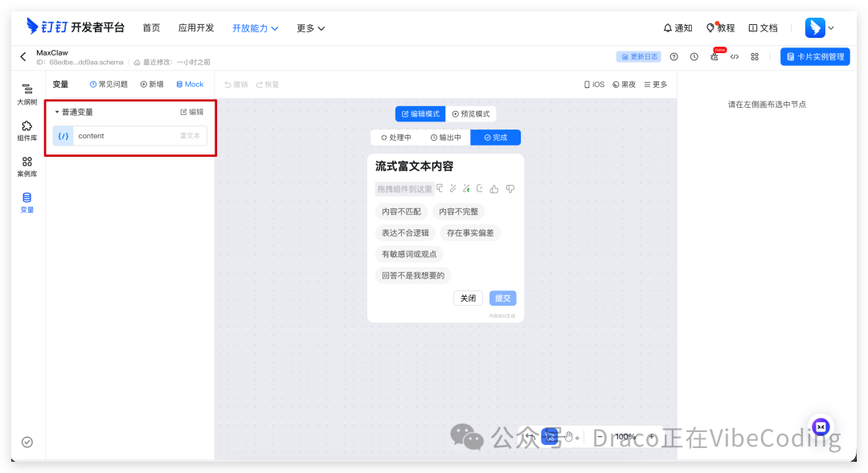This screenshot has width=868, height=473.
Task: Switch to the 输出中 tab
Action: pos(445,137)
